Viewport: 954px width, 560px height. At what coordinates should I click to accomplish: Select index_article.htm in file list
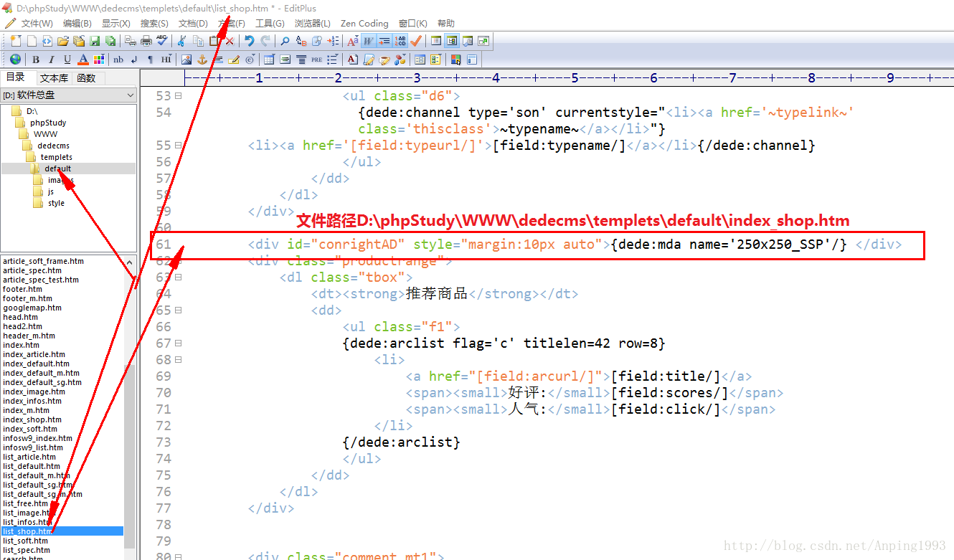click(34, 354)
